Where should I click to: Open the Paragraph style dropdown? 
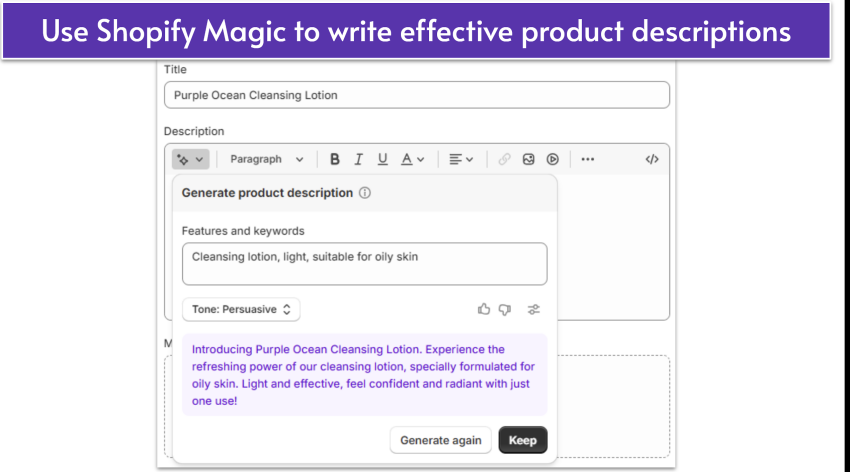(266, 159)
